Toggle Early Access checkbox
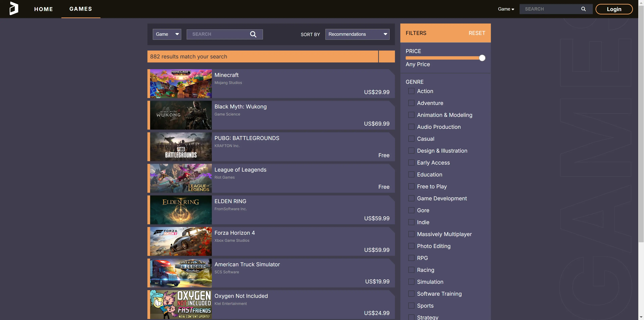Screen dimensions: 644x320 pos(411,163)
